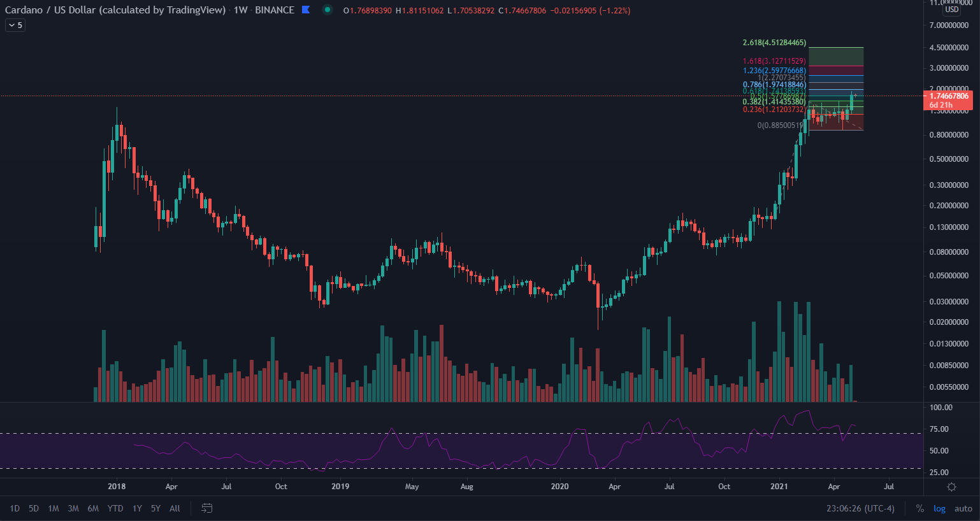This screenshot has height=521, width=980.
Task: Click the May time axis label
Action: click(412, 487)
